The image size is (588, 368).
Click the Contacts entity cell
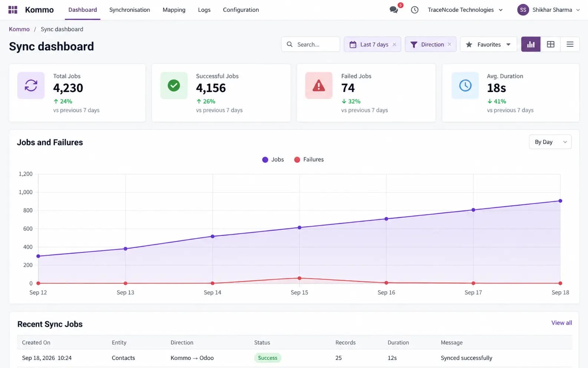pos(123,358)
